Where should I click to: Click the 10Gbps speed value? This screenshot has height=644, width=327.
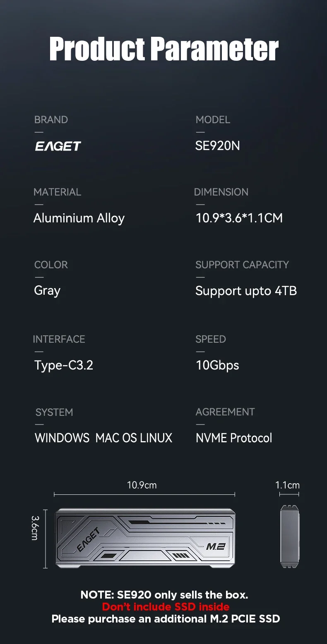point(217,365)
